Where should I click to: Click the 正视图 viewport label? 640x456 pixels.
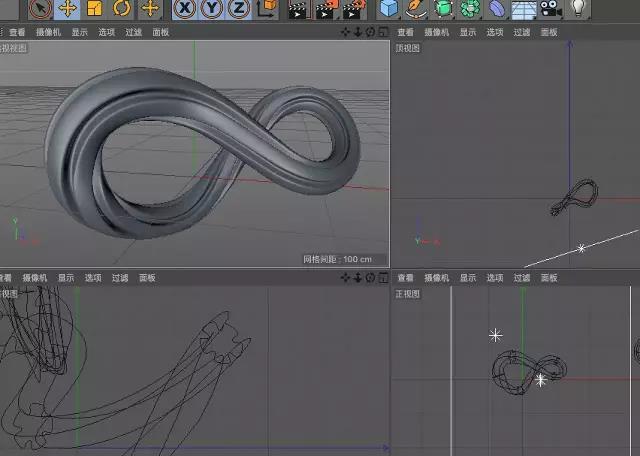[x=408, y=294]
